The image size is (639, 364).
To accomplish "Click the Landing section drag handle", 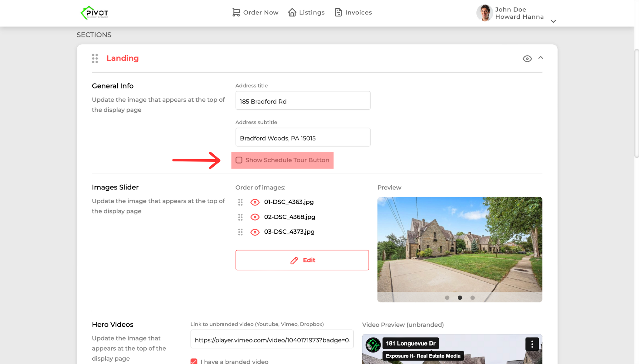I will click(95, 58).
